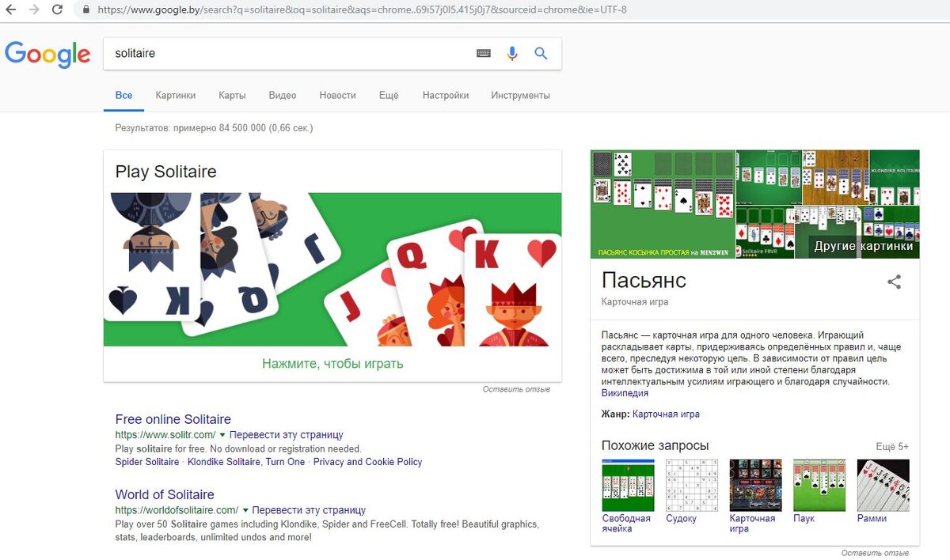950x560 pixels.
Task: Open the Новости tab
Action: [338, 95]
